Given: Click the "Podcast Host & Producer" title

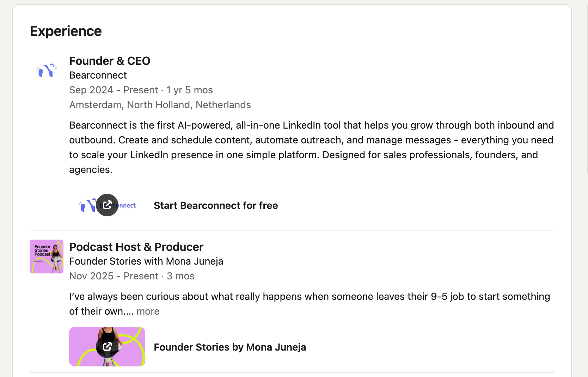Looking at the screenshot, I should pos(136,247).
